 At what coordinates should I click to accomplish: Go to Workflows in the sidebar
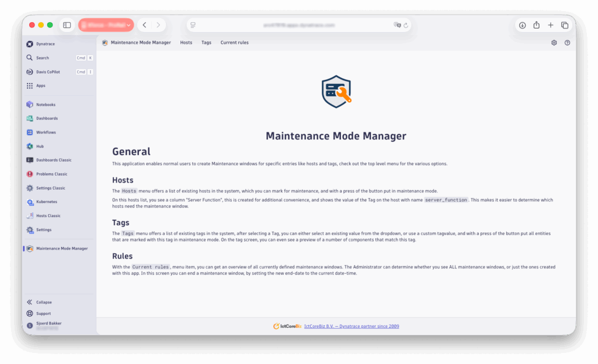coord(46,132)
